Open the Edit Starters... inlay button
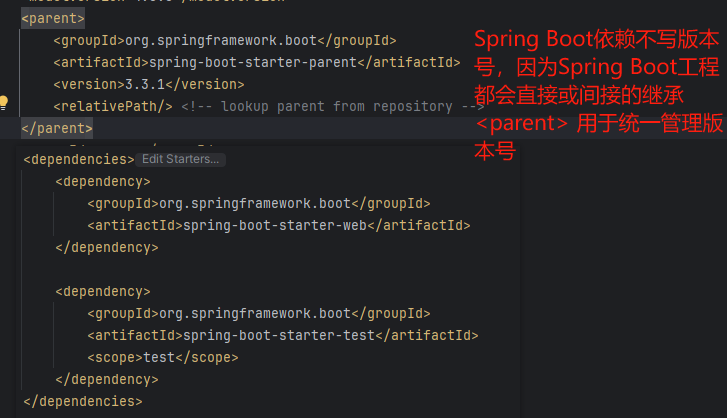The width and height of the screenshot is (727, 418). tap(180, 159)
